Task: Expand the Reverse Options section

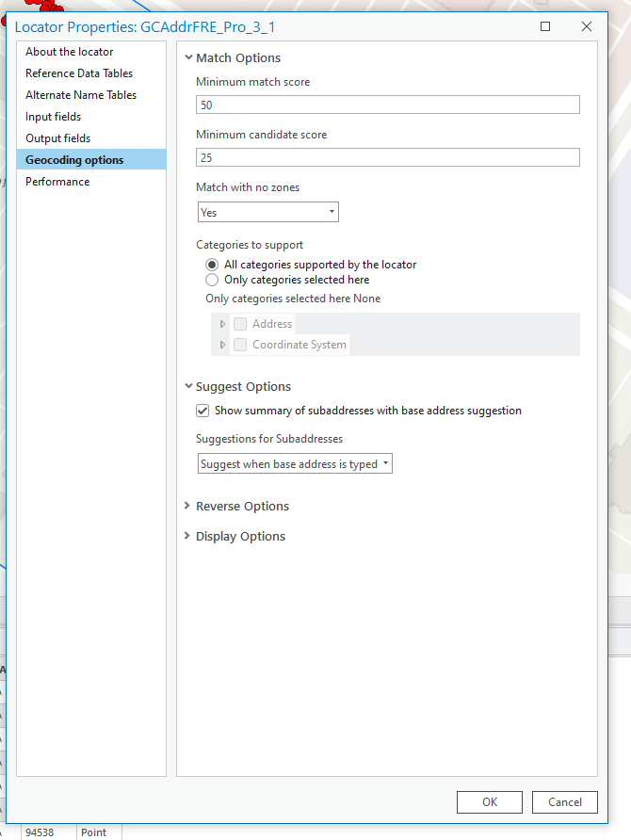Action: click(x=186, y=506)
